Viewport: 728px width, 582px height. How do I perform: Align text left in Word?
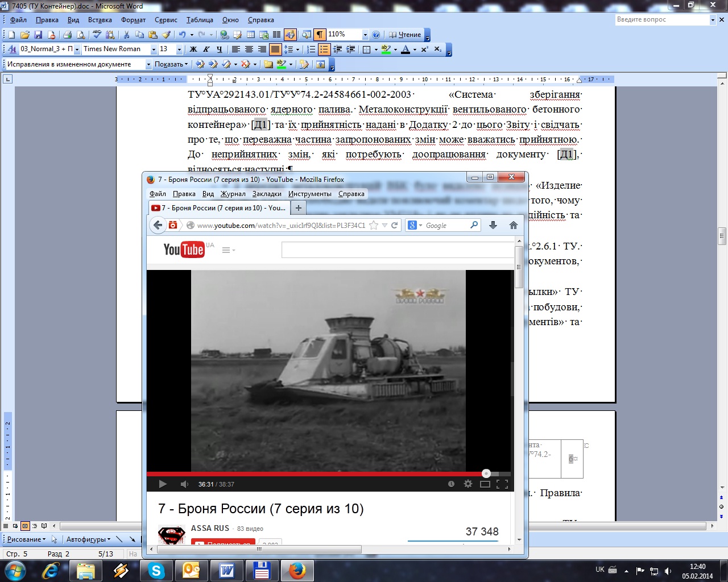click(236, 49)
